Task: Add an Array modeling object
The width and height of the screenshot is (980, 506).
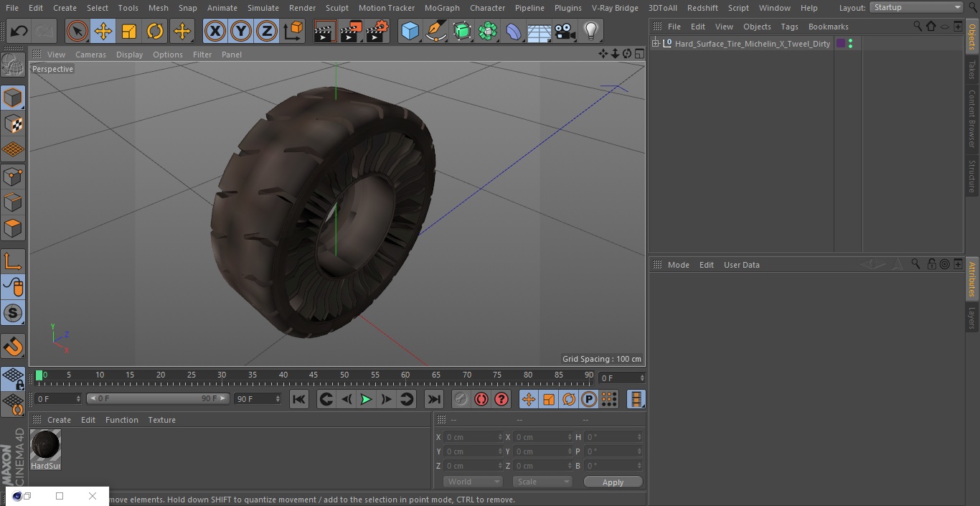Action: click(x=488, y=31)
